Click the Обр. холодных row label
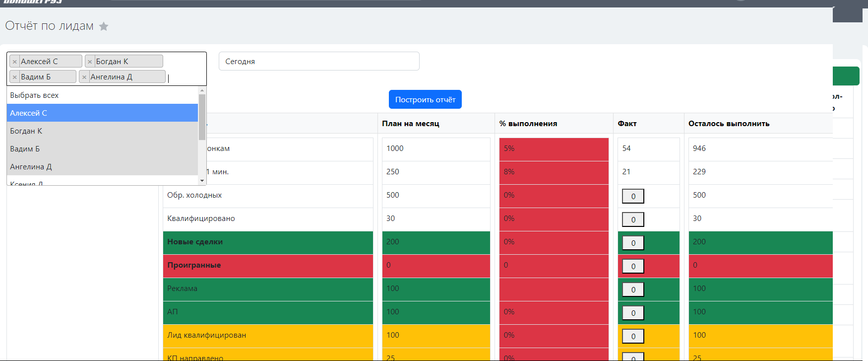This screenshot has width=868, height=361. pos(194,195)
